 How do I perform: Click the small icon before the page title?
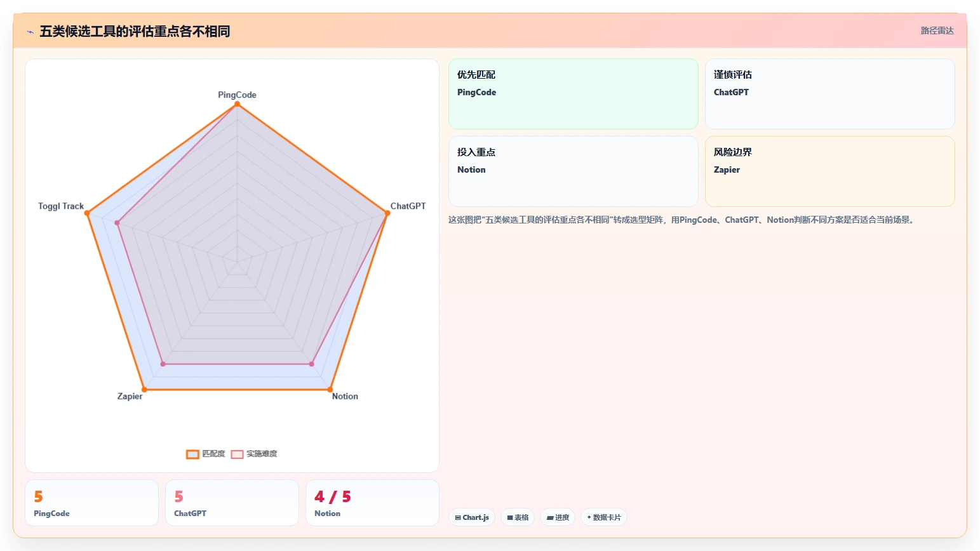(x=30, y=32)
